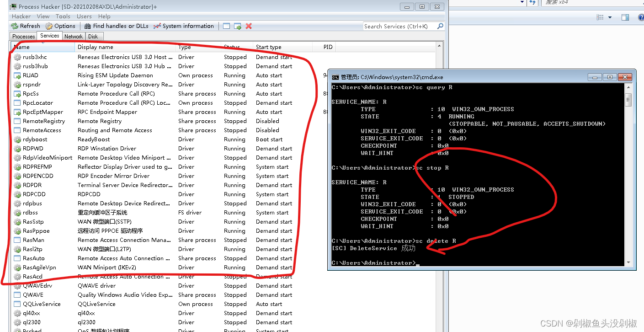Open Options from the toolbar

tap(60, 26)
